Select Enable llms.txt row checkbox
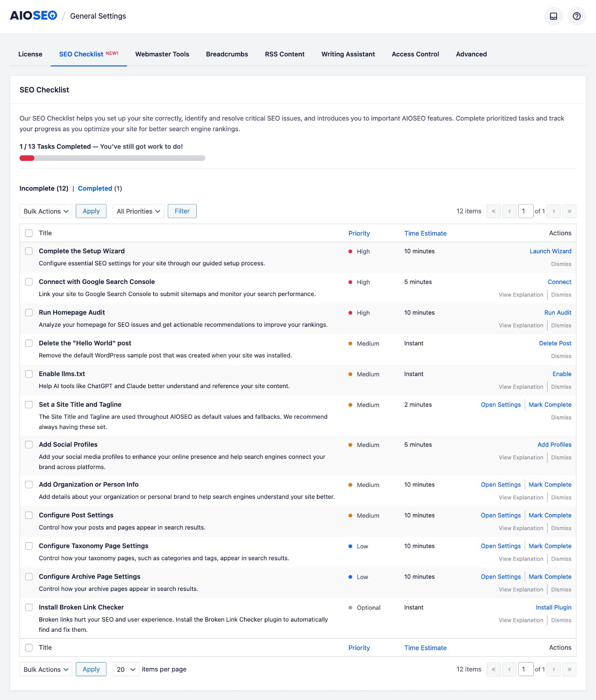Screen dimensions: 596x700 tap(29, 374)
